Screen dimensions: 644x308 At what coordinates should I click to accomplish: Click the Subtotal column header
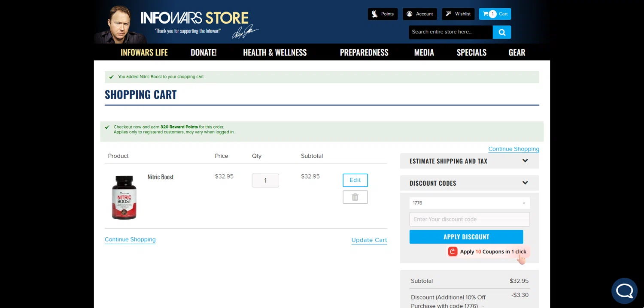click(x=312, y=156)
